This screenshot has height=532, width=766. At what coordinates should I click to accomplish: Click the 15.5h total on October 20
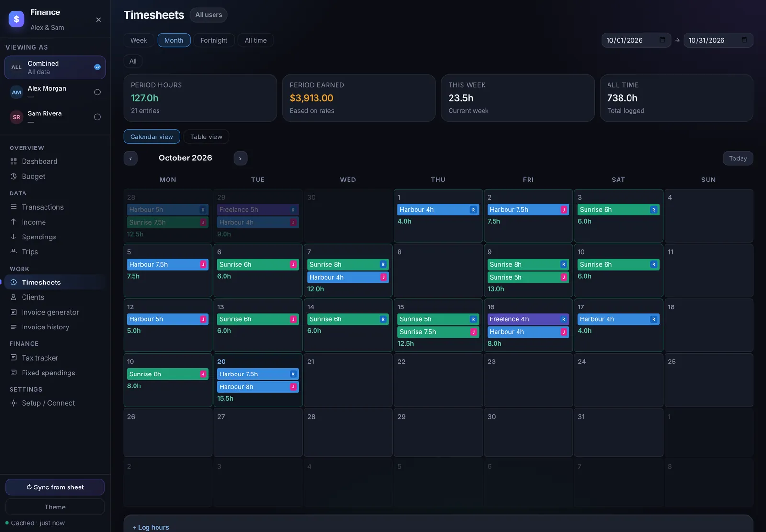(x=225, y=398)
